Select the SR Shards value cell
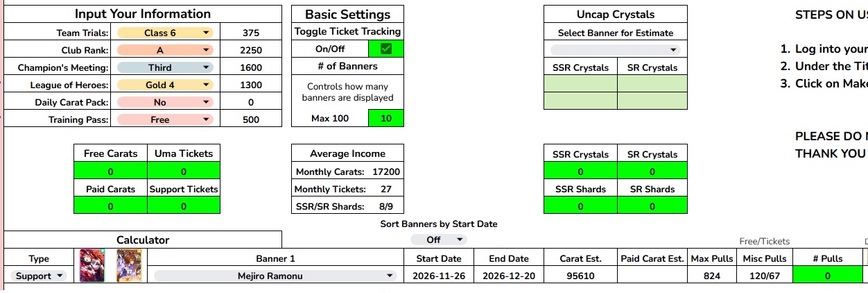Viewport: 868px width, 293px height. (652, 206)
